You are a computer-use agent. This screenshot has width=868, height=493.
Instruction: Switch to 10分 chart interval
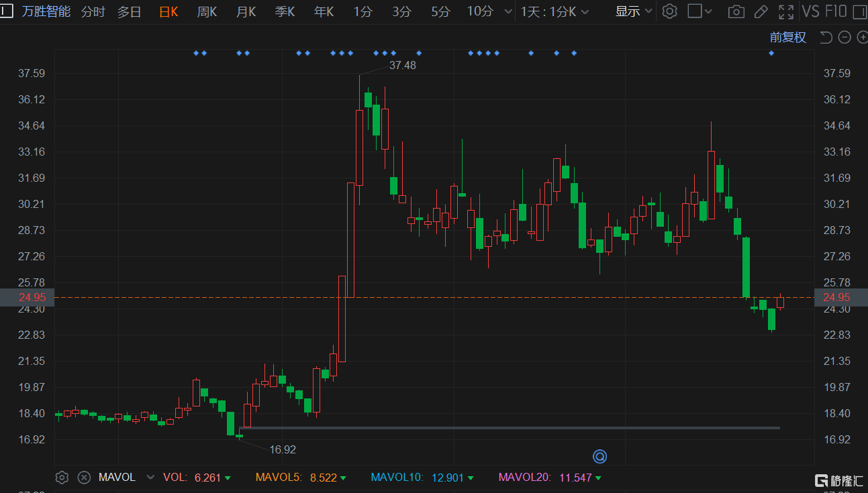click(480, 11)
